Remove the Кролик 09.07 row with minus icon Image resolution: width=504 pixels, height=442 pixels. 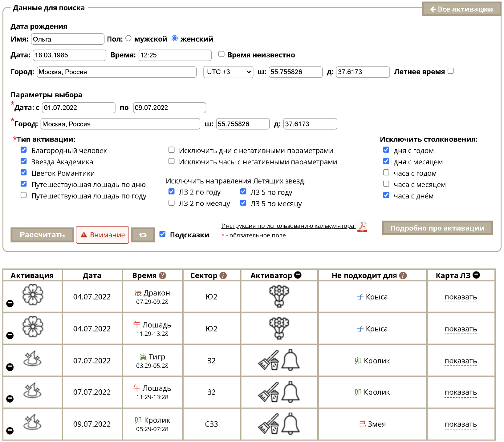coord(10,431)
